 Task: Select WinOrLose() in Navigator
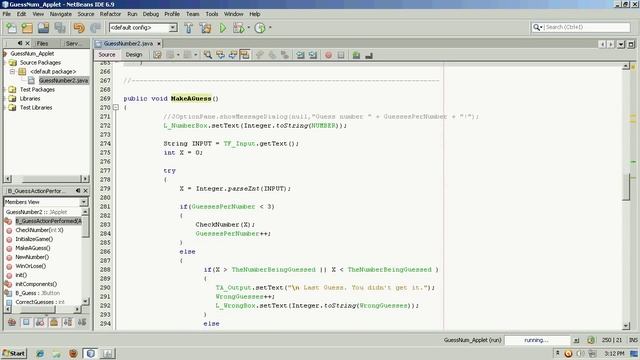[31, 266]
